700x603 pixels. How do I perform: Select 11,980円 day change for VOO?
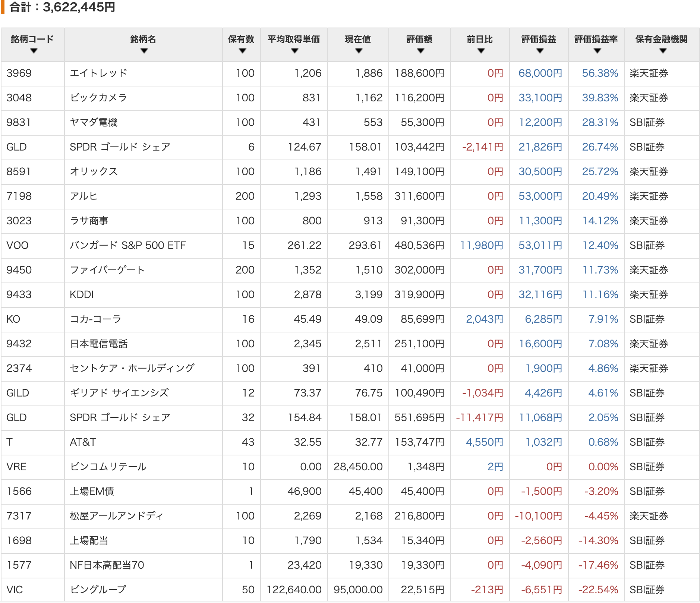pos(482,245)
